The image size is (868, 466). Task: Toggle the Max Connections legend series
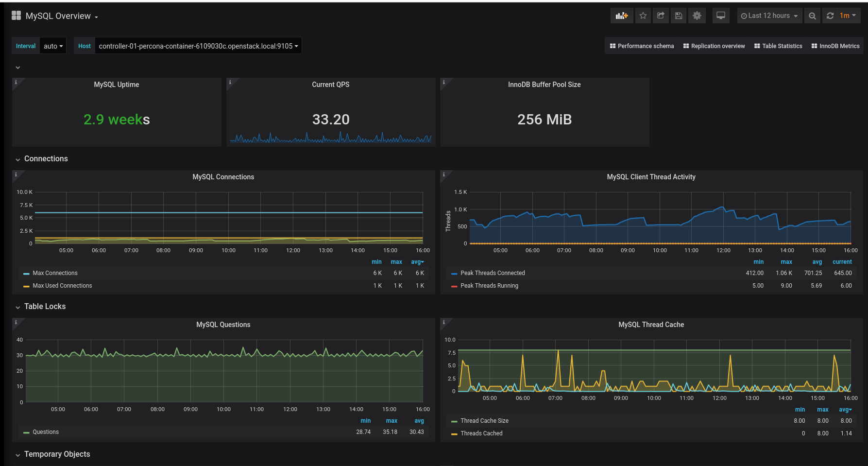pyautogui.click(x=55, y=273)
